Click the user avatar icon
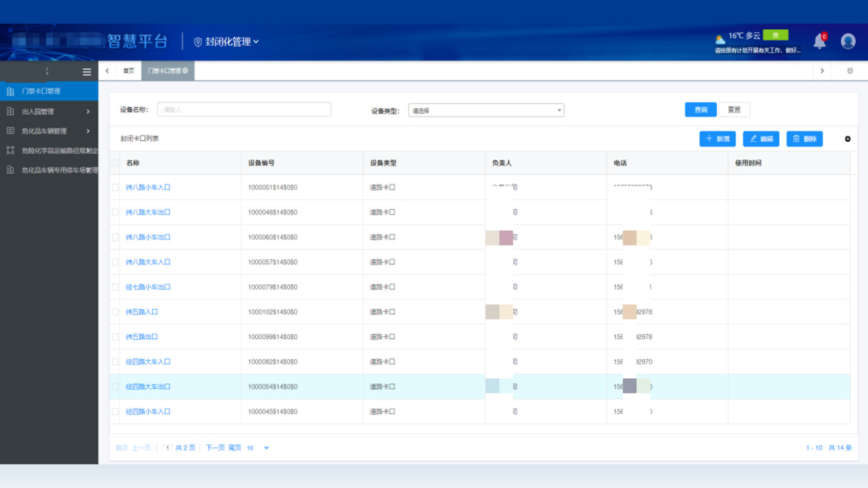 [848, 42]
